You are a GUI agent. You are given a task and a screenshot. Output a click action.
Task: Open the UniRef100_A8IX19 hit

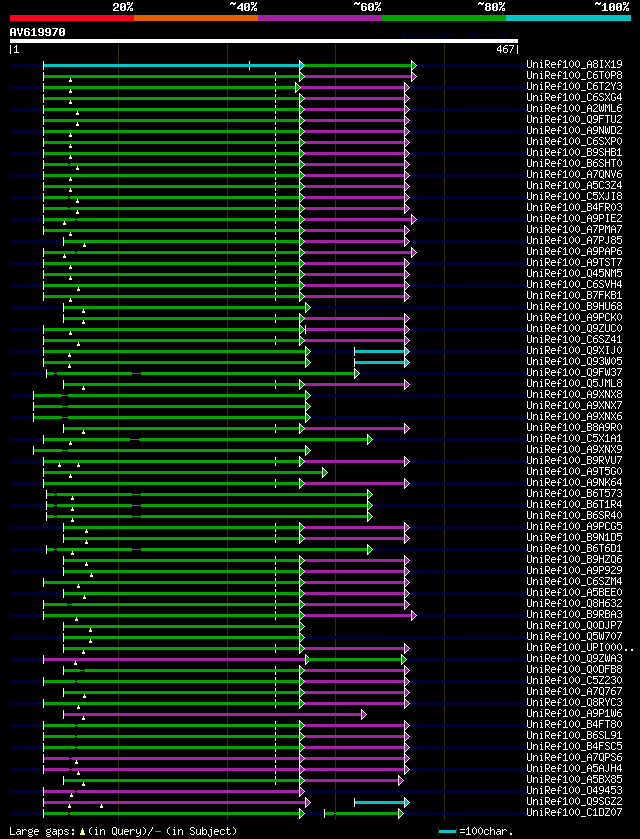(x=574, y=64)
